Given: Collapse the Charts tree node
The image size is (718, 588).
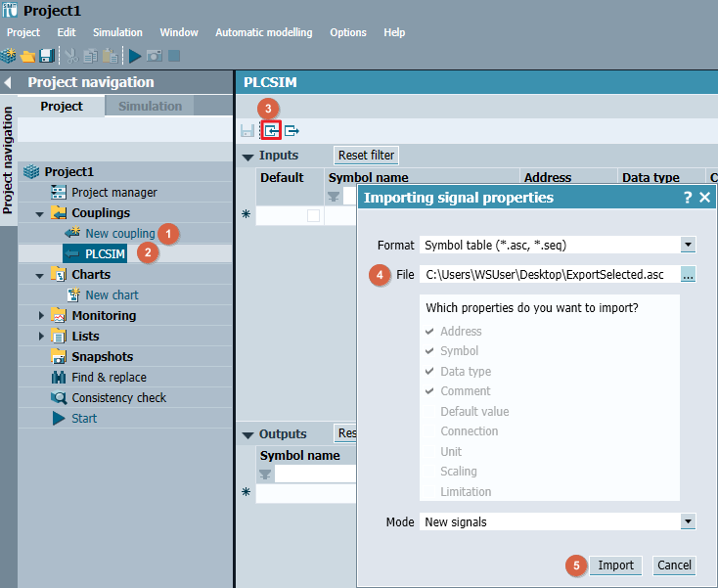Looking at the screenshot, I should [x=40, y=276].
